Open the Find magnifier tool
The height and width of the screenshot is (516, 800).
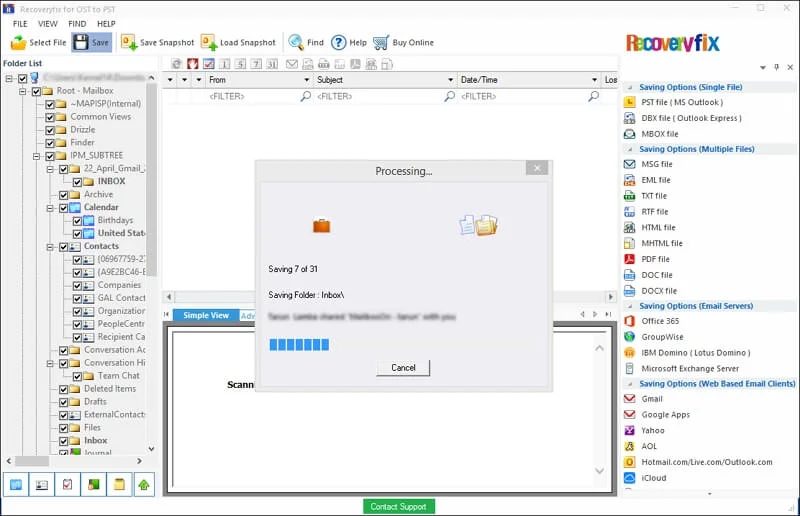[295, 42]
